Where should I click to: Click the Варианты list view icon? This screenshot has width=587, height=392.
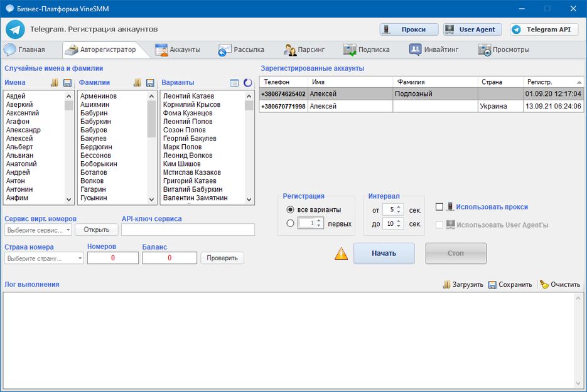tap(234, 83)
